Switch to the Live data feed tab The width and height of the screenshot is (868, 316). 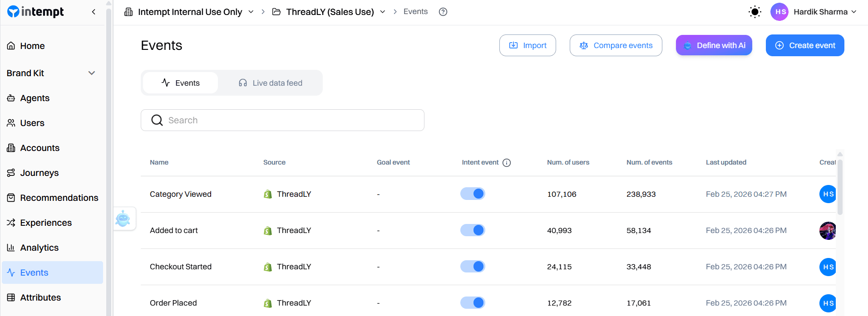270,83
